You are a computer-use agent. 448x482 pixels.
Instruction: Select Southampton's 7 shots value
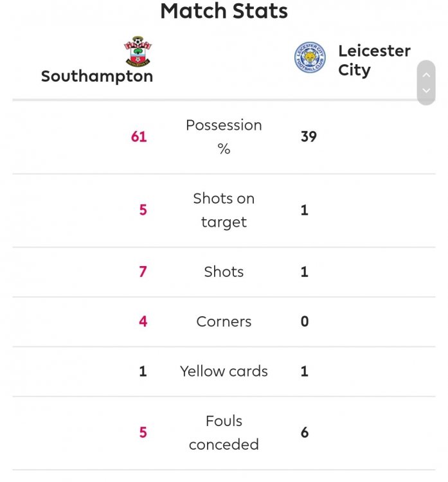(x=143, y=272)
